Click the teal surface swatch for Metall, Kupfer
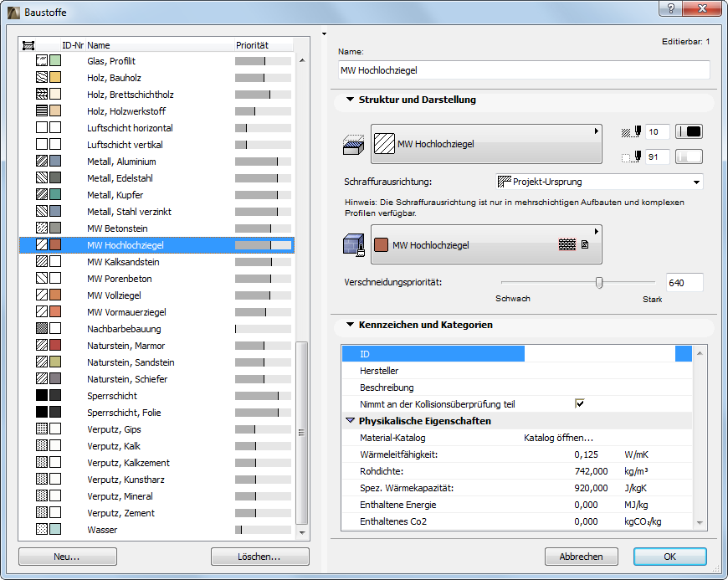Image resolution: width=728 pixels, height=580 pixels. [x=55, y=194]
